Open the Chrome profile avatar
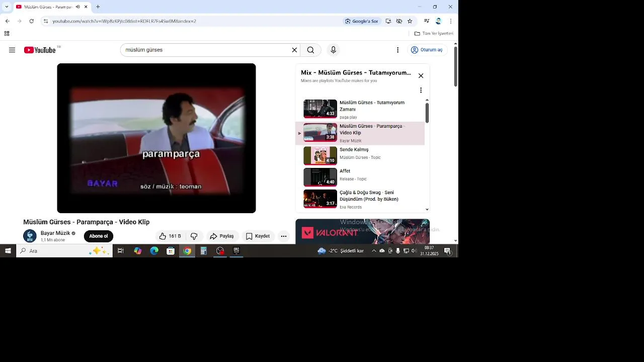Viewport: 644px width, 362px height. click(x=438, y=21)
